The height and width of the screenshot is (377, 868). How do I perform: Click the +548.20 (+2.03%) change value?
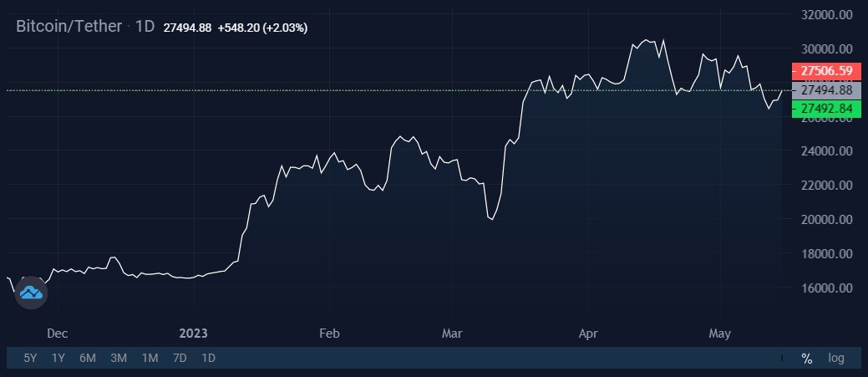(262, 28)
